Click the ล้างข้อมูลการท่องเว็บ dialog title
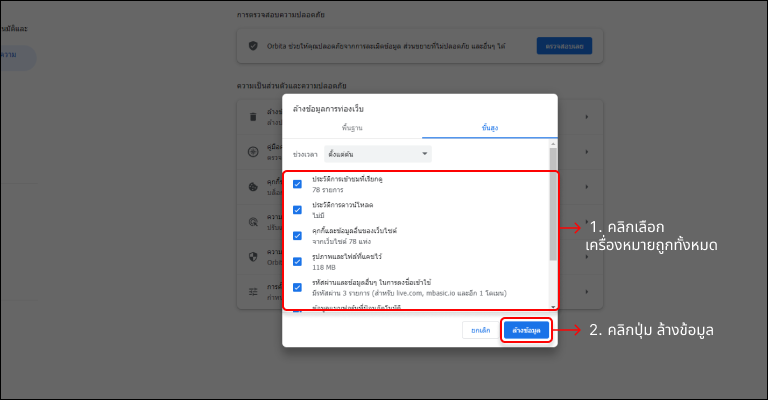Viewport: 768px width, 400px height. coord(328,109)
